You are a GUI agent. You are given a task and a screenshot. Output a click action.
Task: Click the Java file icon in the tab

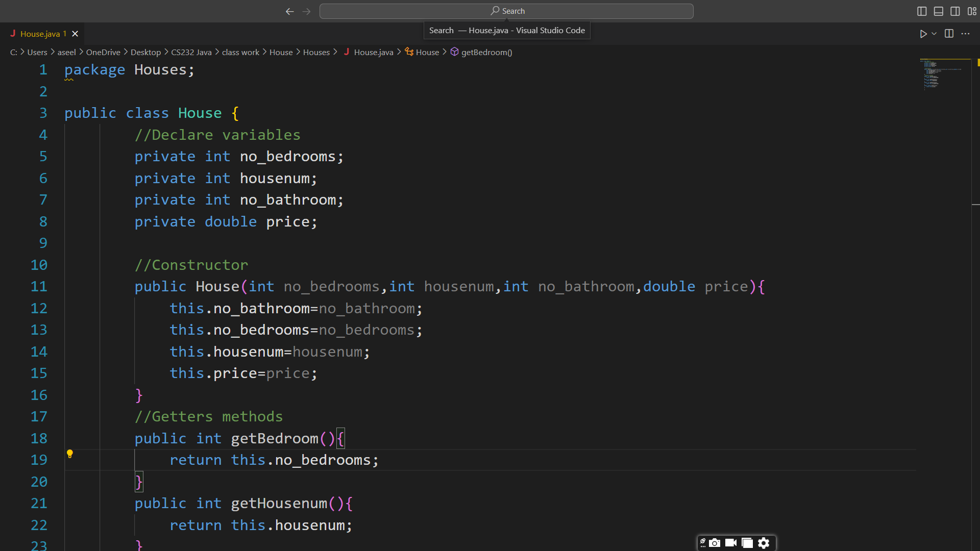13,34
